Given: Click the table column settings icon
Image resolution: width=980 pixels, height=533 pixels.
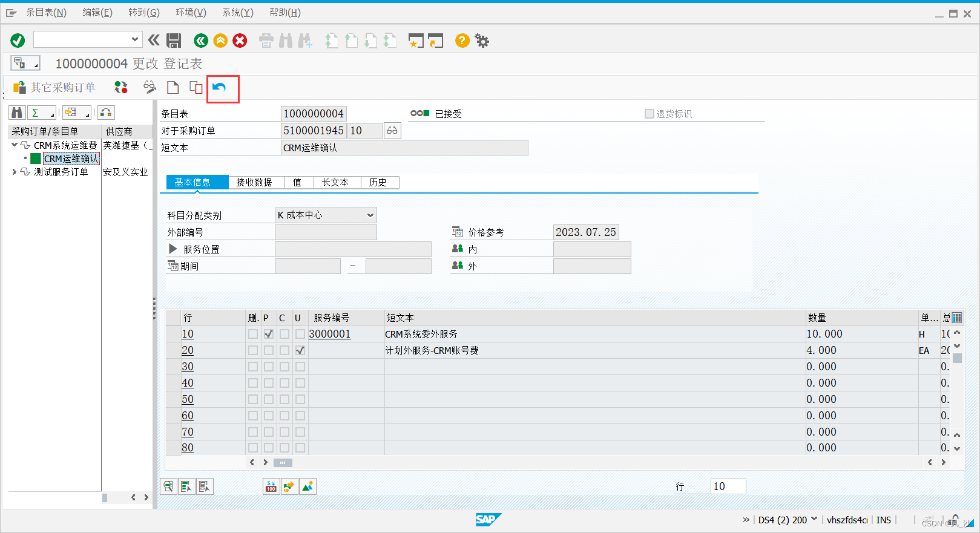Looking at the screenshot, I should point(957,318).
